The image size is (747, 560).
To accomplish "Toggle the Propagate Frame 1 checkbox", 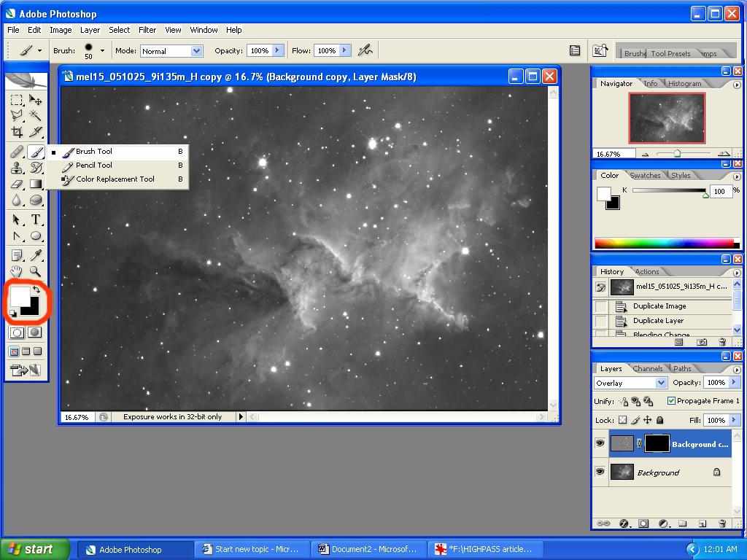I will point(671,400).
